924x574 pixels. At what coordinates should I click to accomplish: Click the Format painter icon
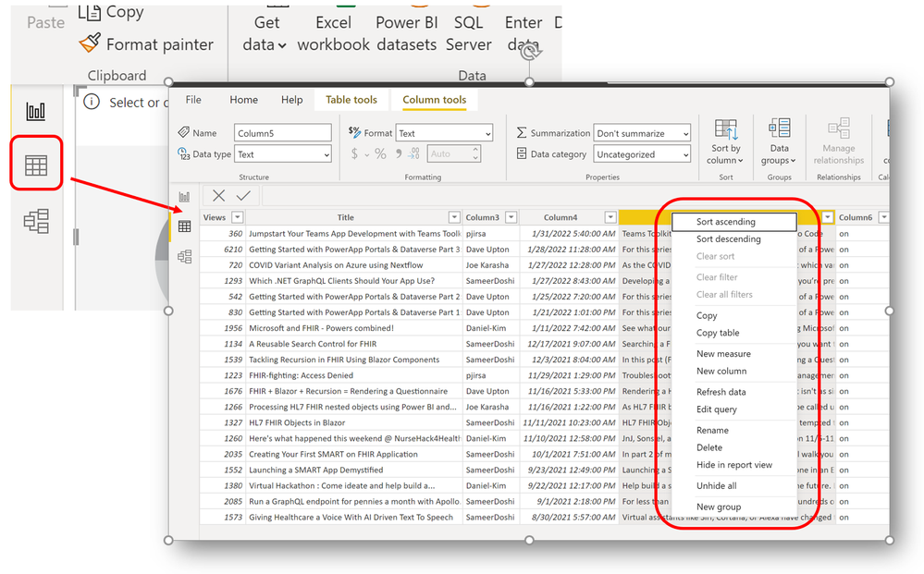point(90,43)
